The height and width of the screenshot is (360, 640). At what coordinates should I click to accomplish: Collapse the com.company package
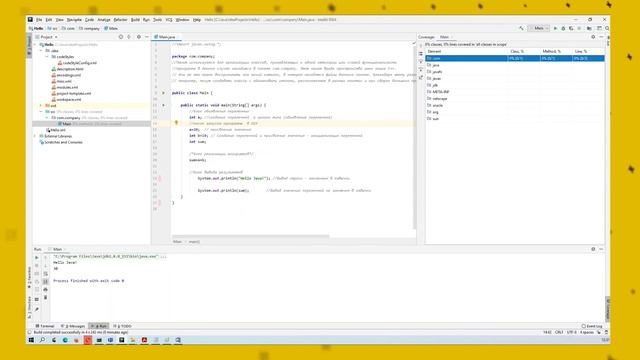pyautogui.click(x=47, y=118)
